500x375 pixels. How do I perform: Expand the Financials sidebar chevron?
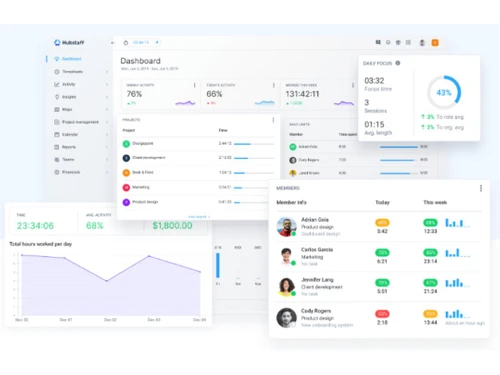pyautogui.click(x=107, y=172)
